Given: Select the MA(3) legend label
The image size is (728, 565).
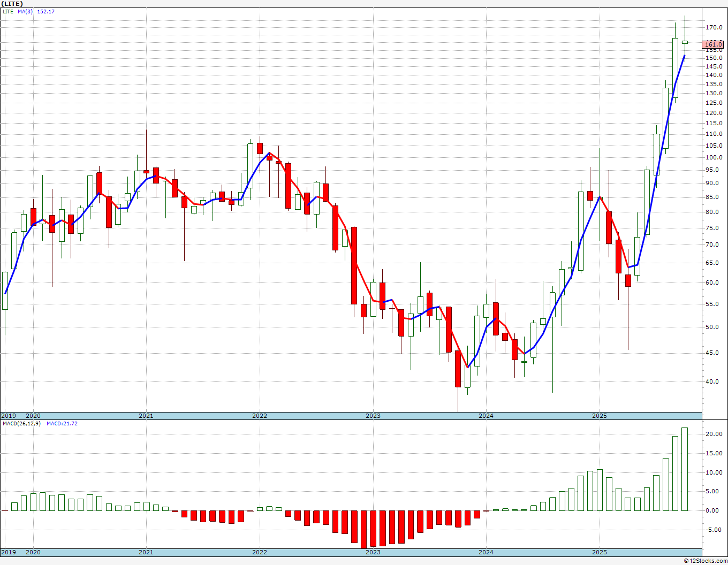Looking at the screenshot, I should click(25, 12).
